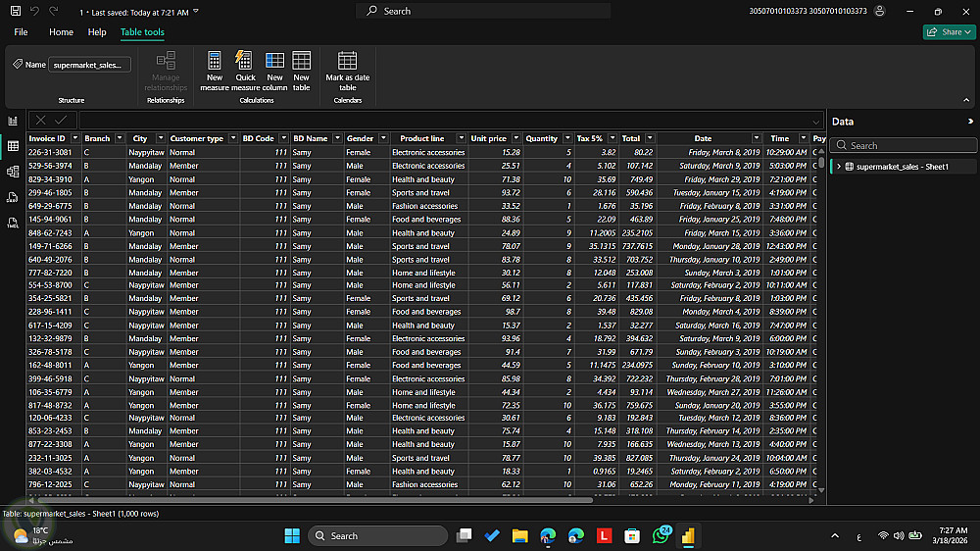980x551 pixels.
Task: Add a New column
Action: tap(274, 62)
